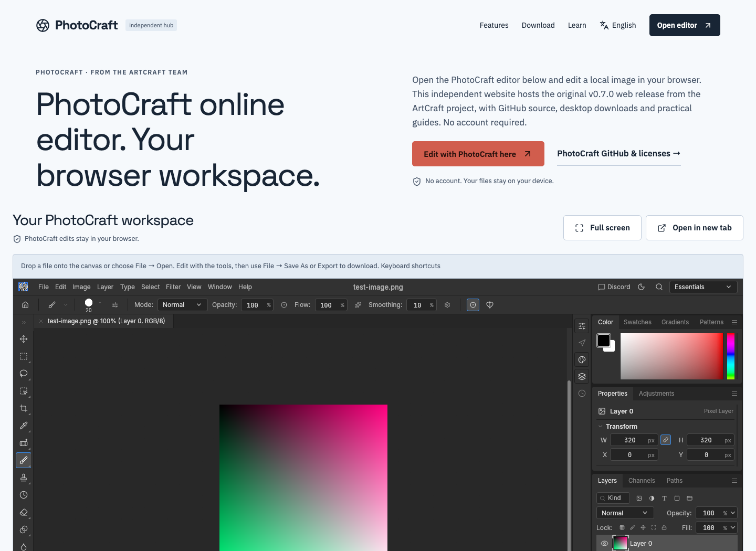Open the Image menu
756x551 pixels.
point(81,287)
